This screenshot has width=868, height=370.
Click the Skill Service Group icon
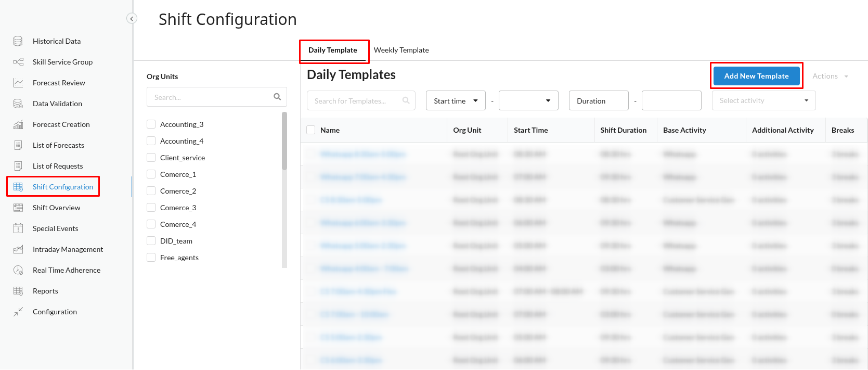(18, 62)
